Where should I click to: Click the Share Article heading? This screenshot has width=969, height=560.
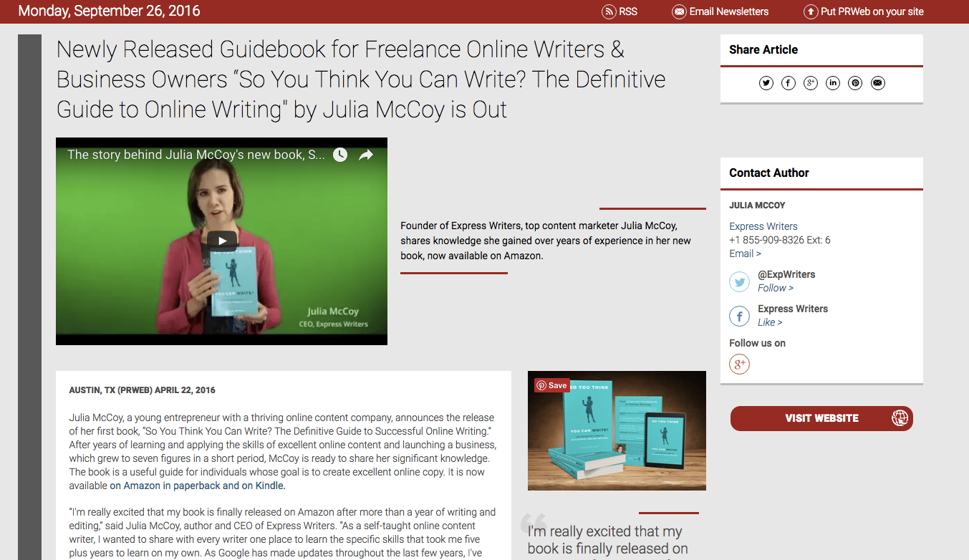point(763,49)
